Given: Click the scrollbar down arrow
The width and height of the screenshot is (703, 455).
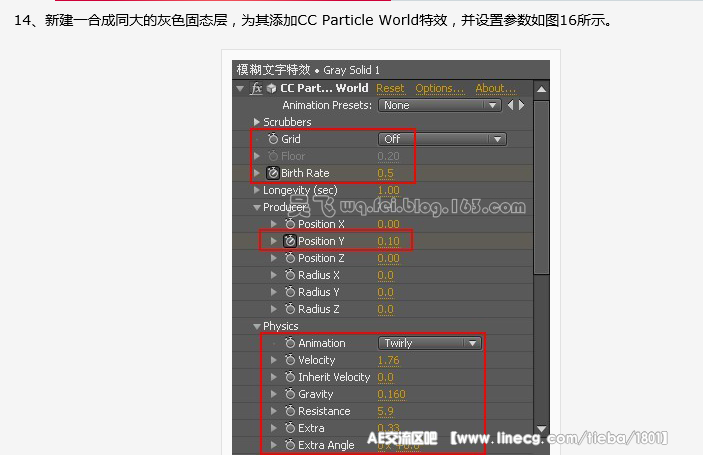Looking at the screenshot, I should tap(542, 429).
